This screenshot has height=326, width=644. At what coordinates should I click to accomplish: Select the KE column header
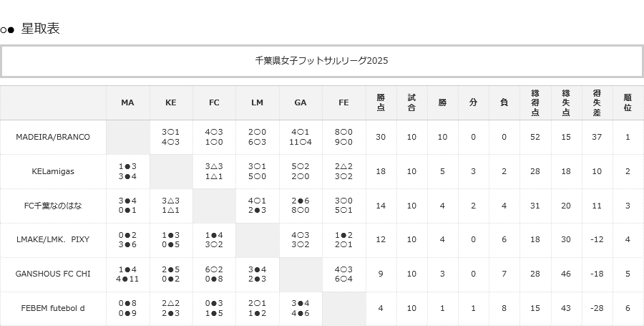[170, 102]
